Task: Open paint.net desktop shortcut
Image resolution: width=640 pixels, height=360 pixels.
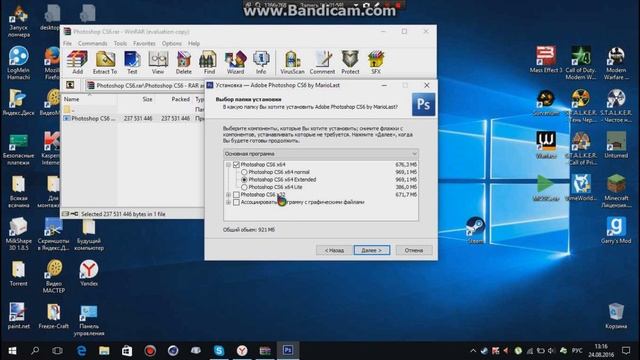Action: [18, 316]
